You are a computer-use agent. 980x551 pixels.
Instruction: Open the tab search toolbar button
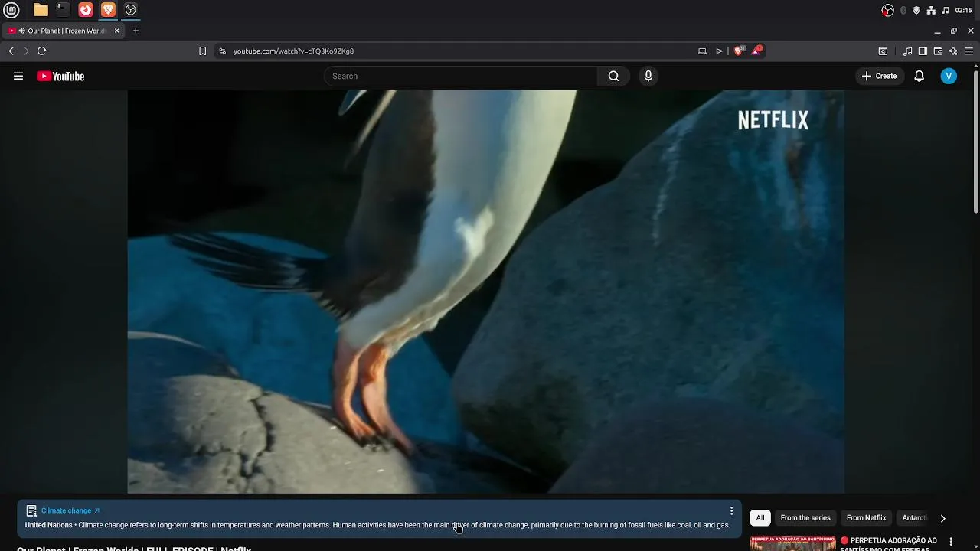883,51
